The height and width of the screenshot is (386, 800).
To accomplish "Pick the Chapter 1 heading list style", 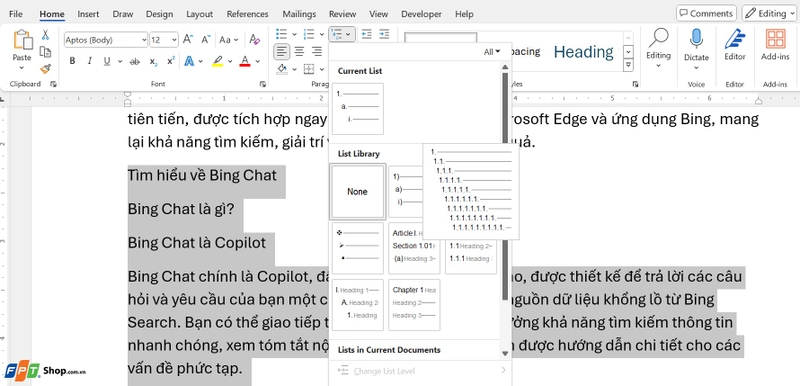I will point(414,305).
